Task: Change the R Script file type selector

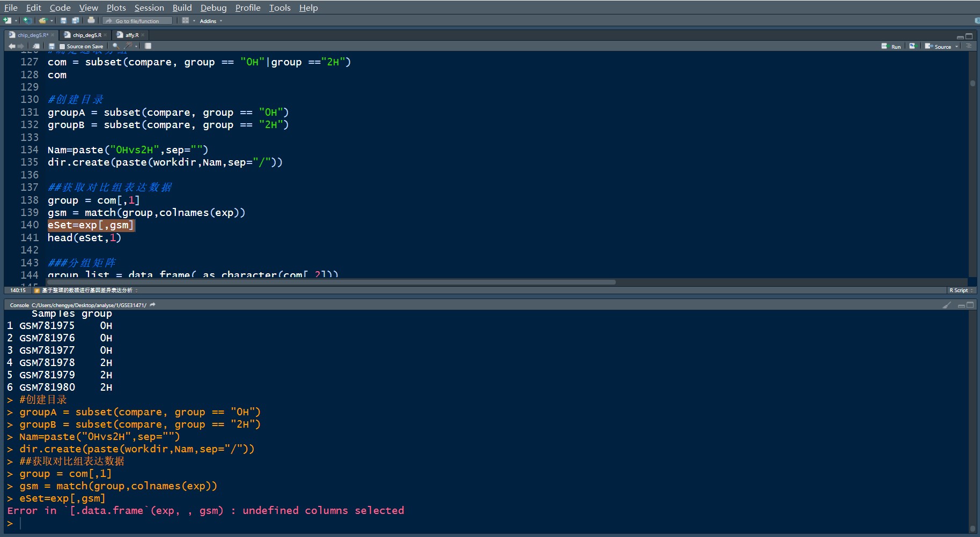Action: [961, 290]
